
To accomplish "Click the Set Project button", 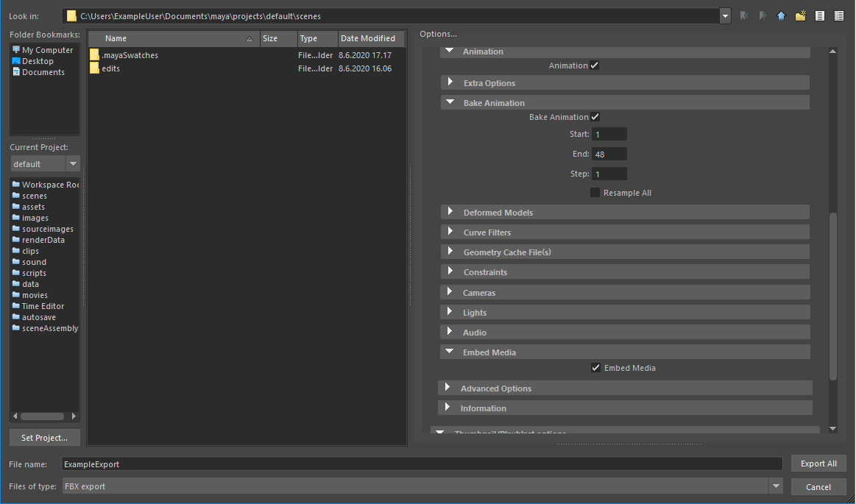I will [x=44, y=437].
